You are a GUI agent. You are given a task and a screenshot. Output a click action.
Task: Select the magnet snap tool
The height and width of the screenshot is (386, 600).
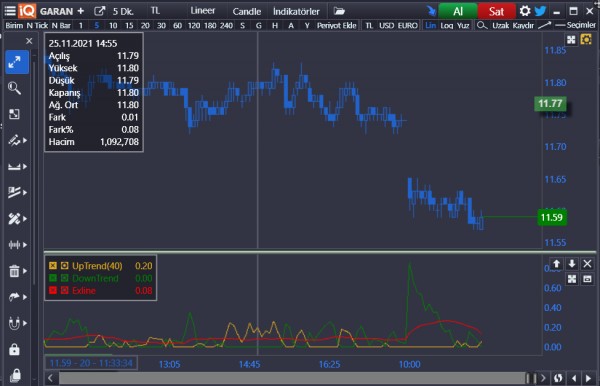pyautogui.click(x=15, y=323)
